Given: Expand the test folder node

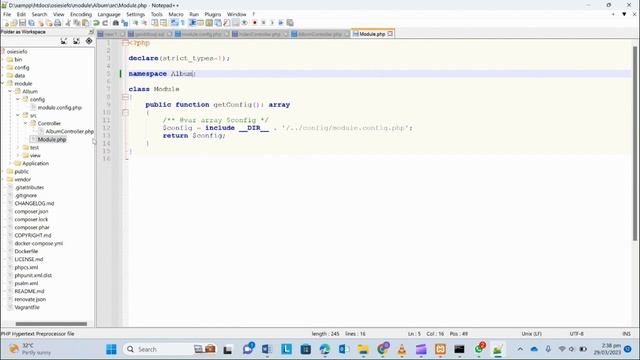Looking at the screenshot, I should (18, 147).
